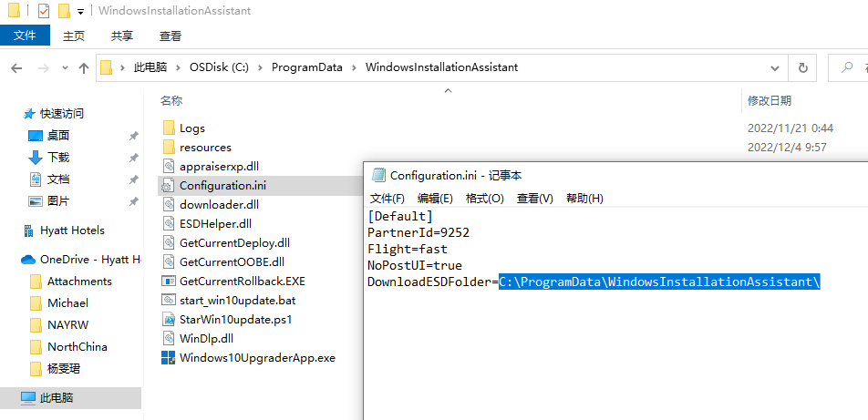Switch to the 查看 ribbon tab

tap(170, 36)
